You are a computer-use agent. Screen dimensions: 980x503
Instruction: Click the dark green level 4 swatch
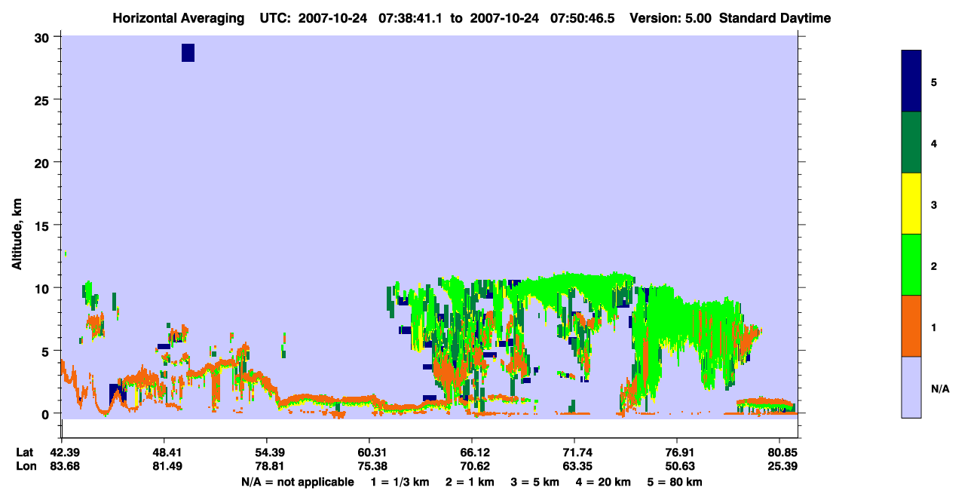911,143
